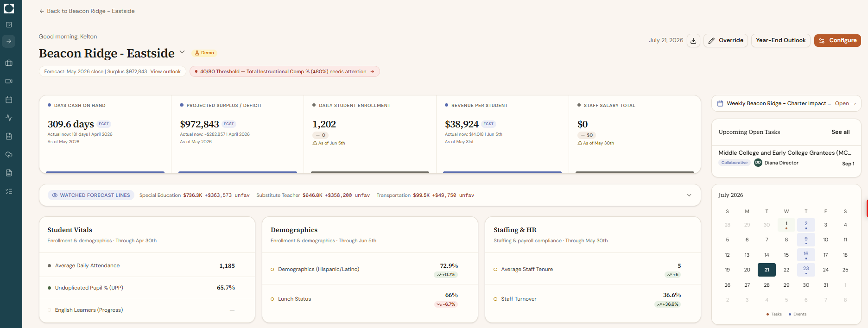Image resolution: width=868 pixels, height=328 pixels.
Task: Click See all for upcoming tasks
Action: click(x=841, y=132)
